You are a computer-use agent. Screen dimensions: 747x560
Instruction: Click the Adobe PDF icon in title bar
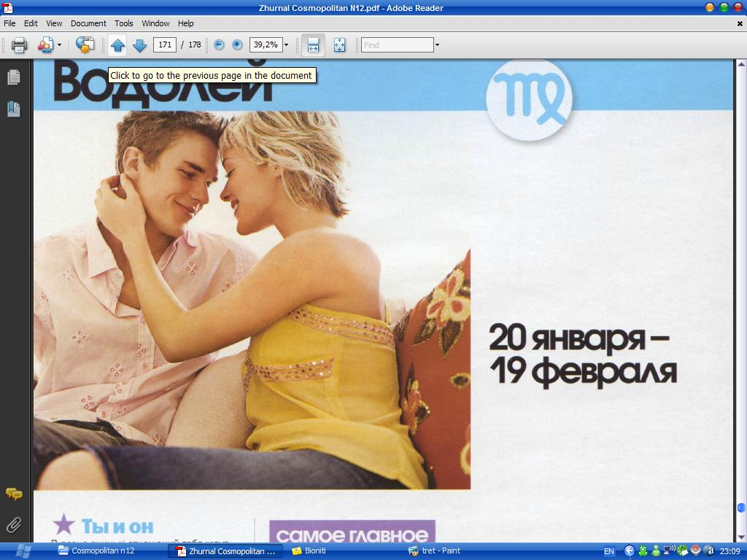pos(7,7)
